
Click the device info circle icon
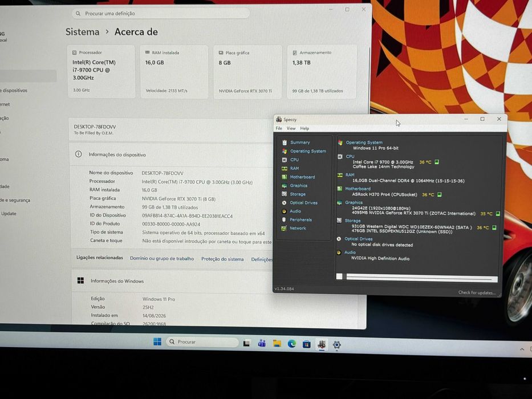[x=78, y=154]
